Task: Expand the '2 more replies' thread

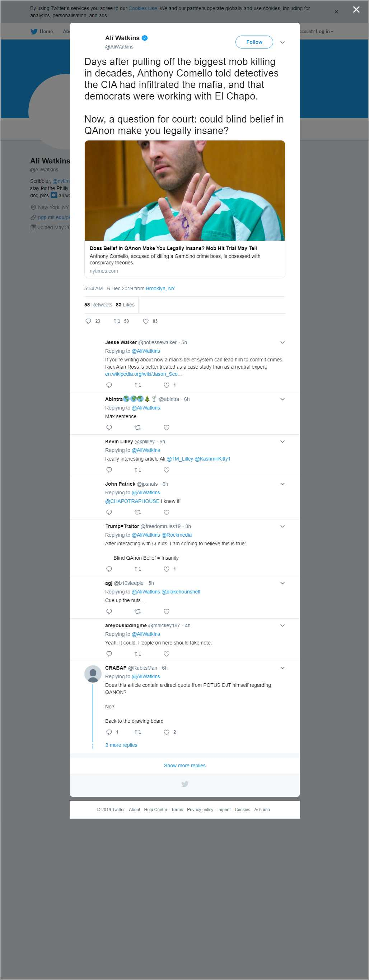Action: point(121,745)
